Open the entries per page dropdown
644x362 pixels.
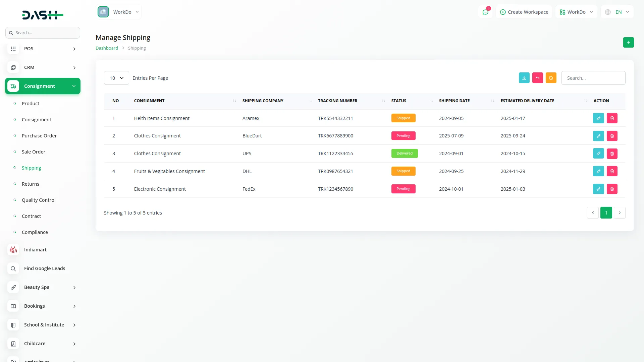[116, 78]
